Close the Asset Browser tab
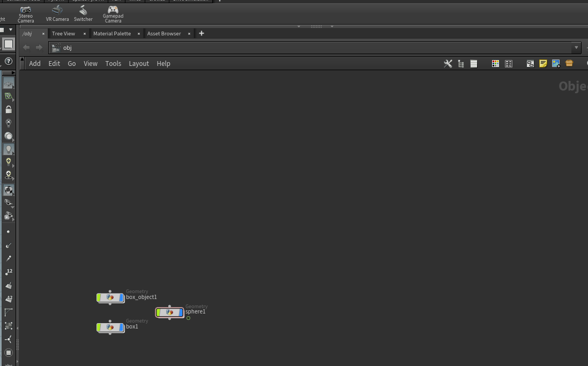 tap(189, 34)
